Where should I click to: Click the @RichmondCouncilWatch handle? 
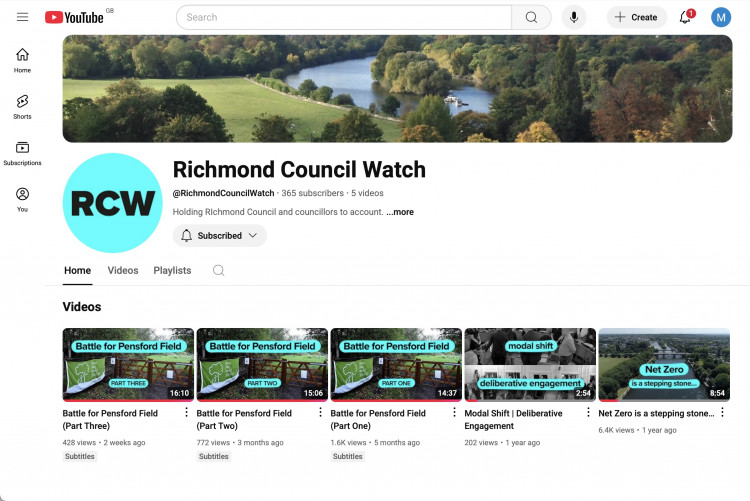(x=223, y=193)
